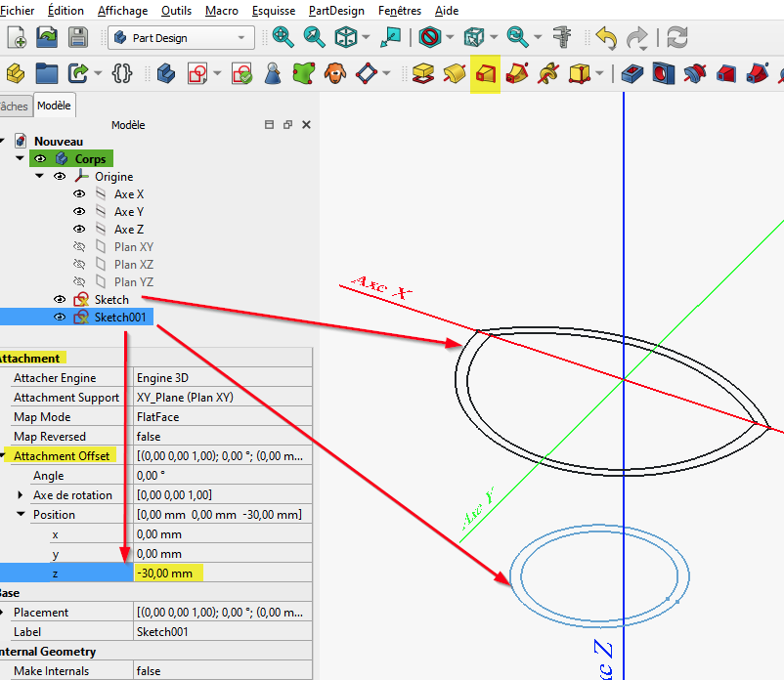Select the Nouveau document in tree
This screenshot has width=784, height=680.
(x=59, y=142)
